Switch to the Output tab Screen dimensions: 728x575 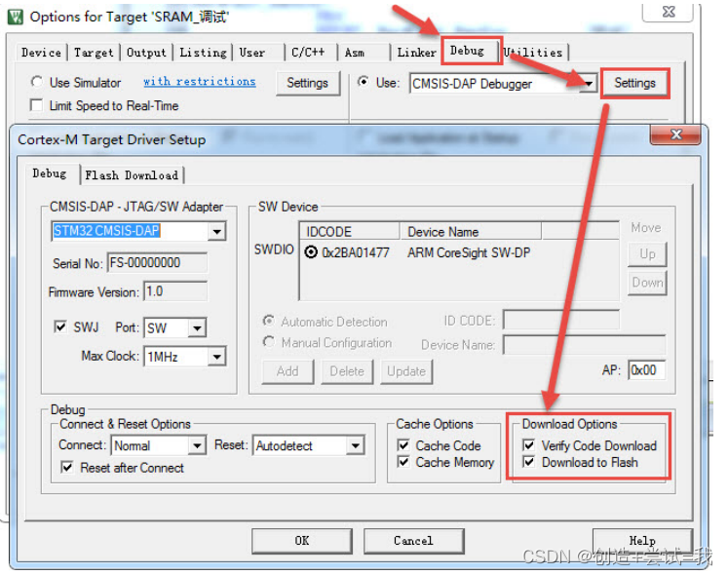click(x=146, y=53)
